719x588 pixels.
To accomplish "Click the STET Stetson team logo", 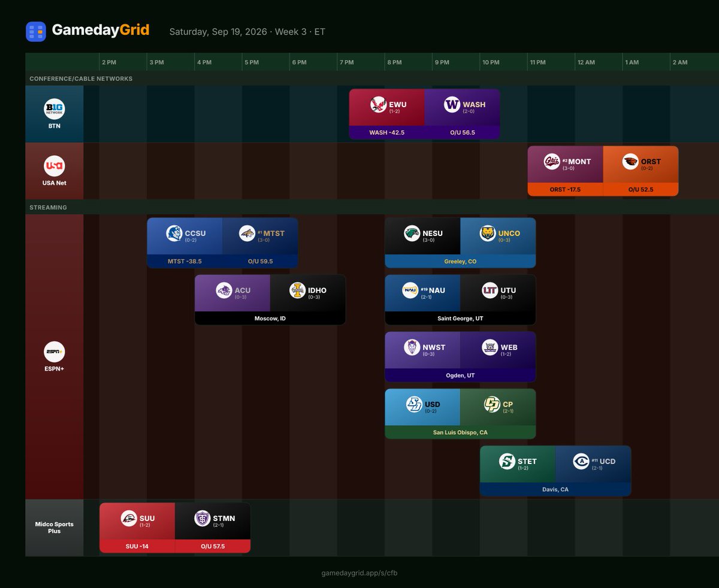I will click(x=507, y=462).
